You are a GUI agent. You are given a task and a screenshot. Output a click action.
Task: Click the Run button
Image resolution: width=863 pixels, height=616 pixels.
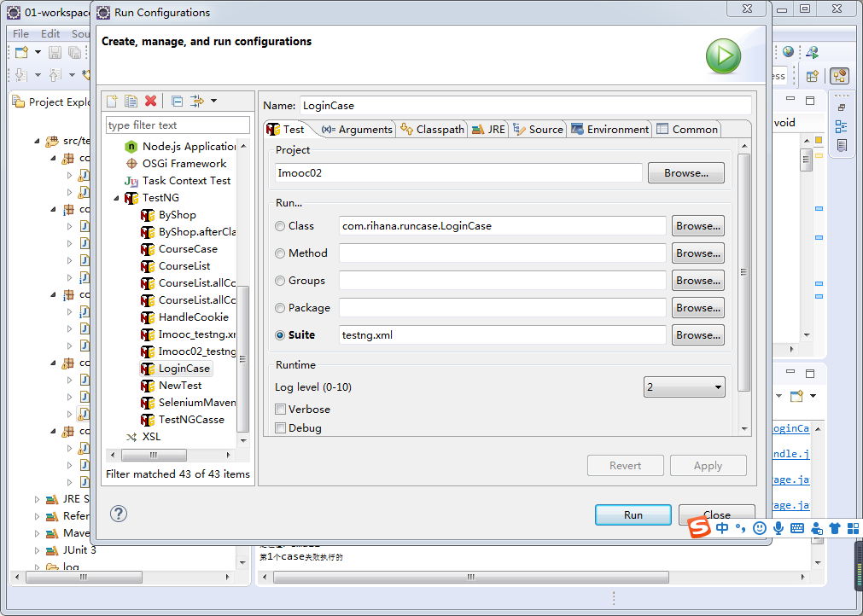pos(633,514)
